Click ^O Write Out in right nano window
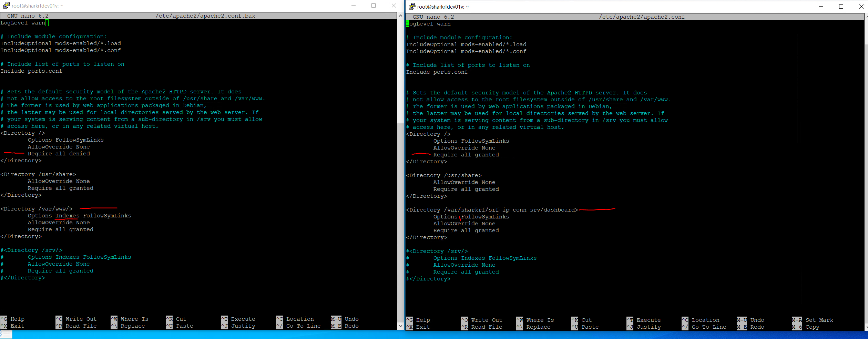Viewport: 868px width, 339px height. coord(482,320)
